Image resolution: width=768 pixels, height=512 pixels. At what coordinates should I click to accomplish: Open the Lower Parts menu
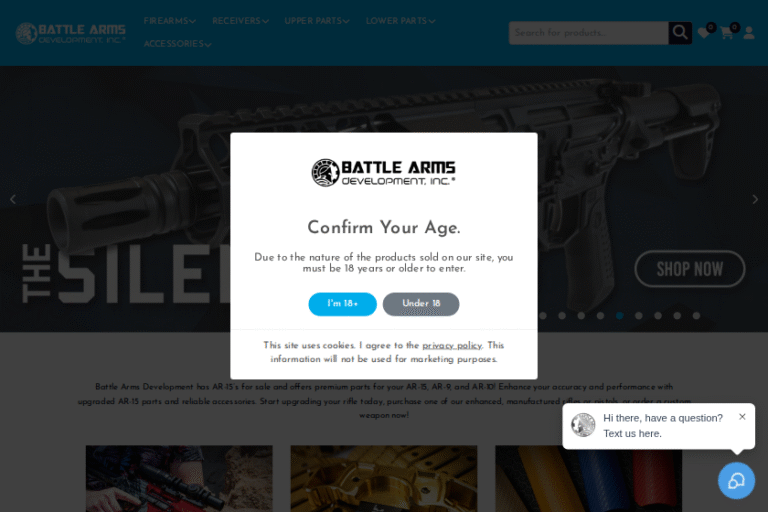click(x=400, y=21)
